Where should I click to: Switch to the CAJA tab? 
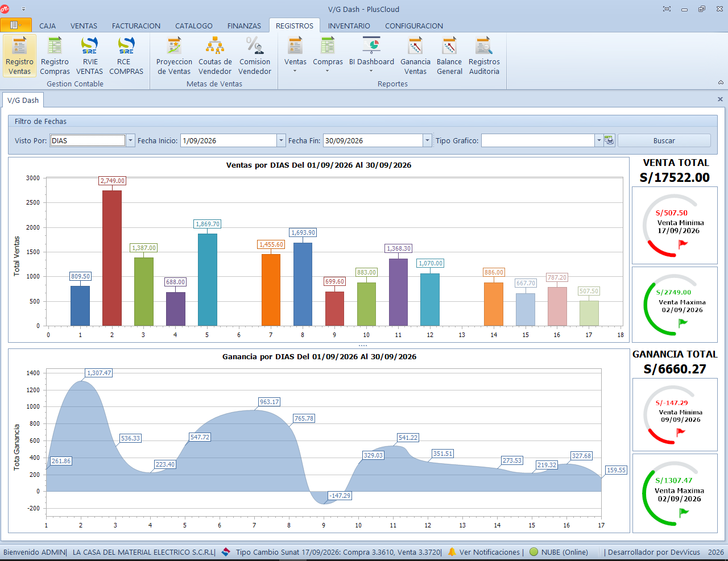pos(47,26)
